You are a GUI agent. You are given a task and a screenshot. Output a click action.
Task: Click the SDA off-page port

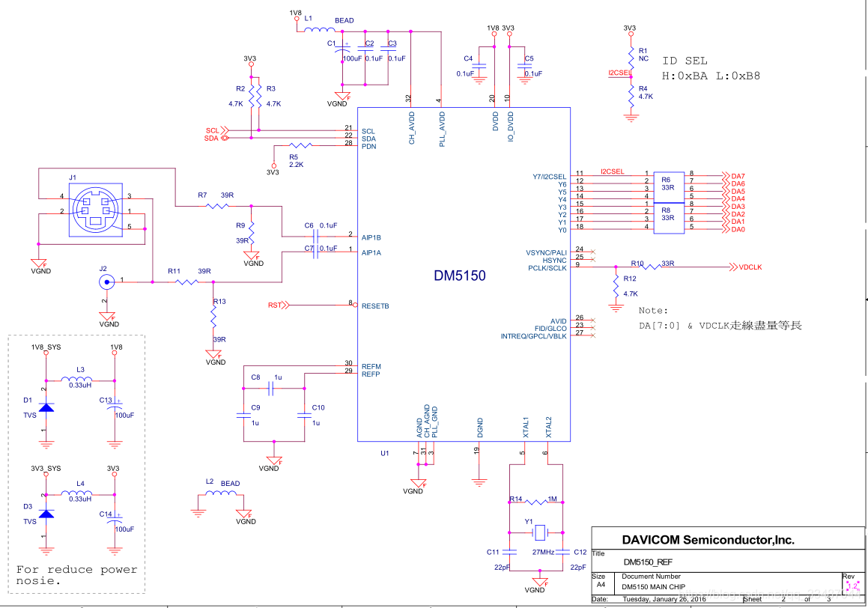click(x=216, y=138)
